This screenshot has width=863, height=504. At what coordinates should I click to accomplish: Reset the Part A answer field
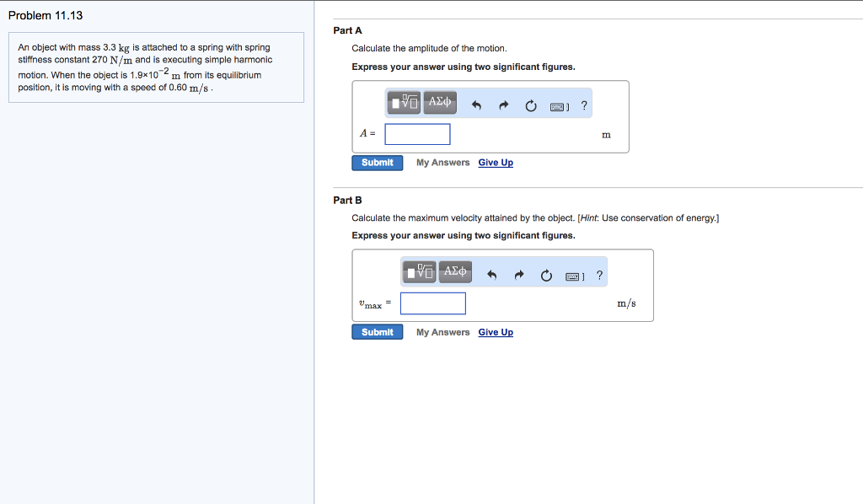[x=531, y=106]
